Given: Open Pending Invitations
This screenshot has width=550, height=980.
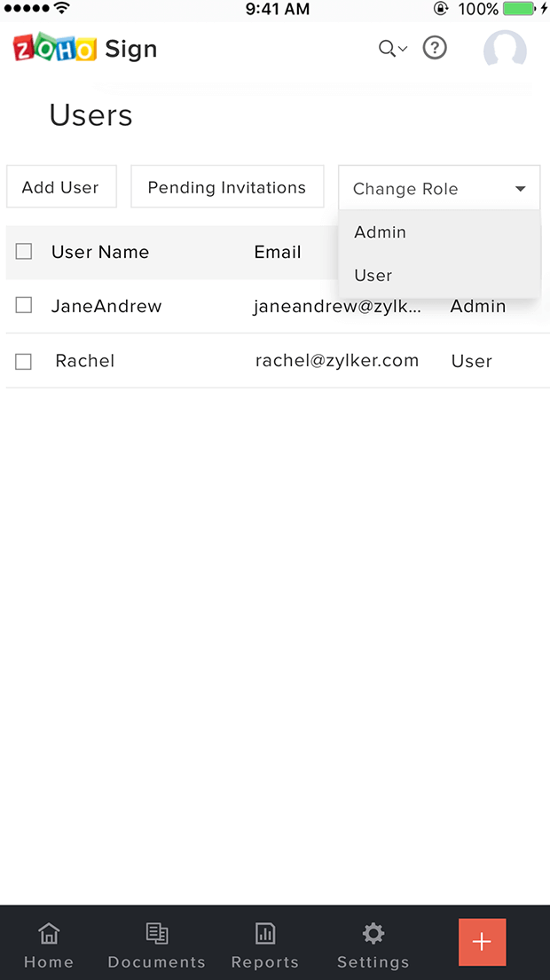Looking at the screenshot, I should click(227, 188).
